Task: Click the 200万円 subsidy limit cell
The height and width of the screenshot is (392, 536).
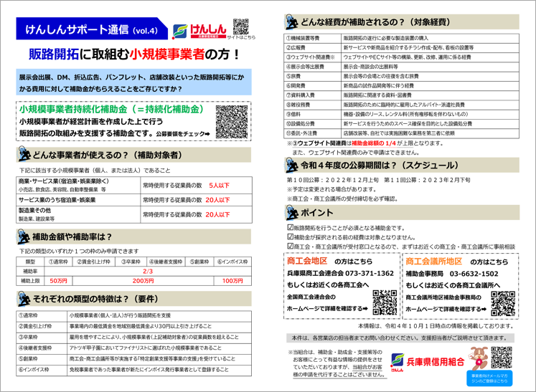Action: point(144,281)
